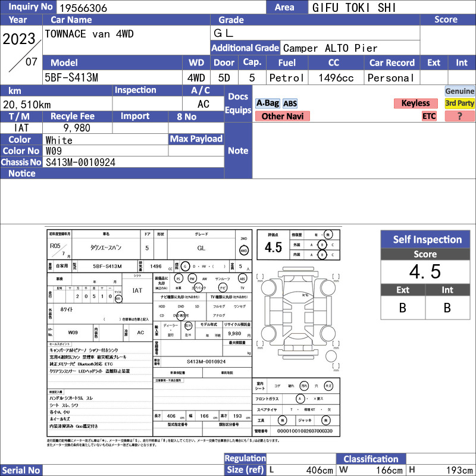The width and height of the screenshot is (476, 476).
Task: Click management number 0000100108260700330
Action: [x=305, y=431]
